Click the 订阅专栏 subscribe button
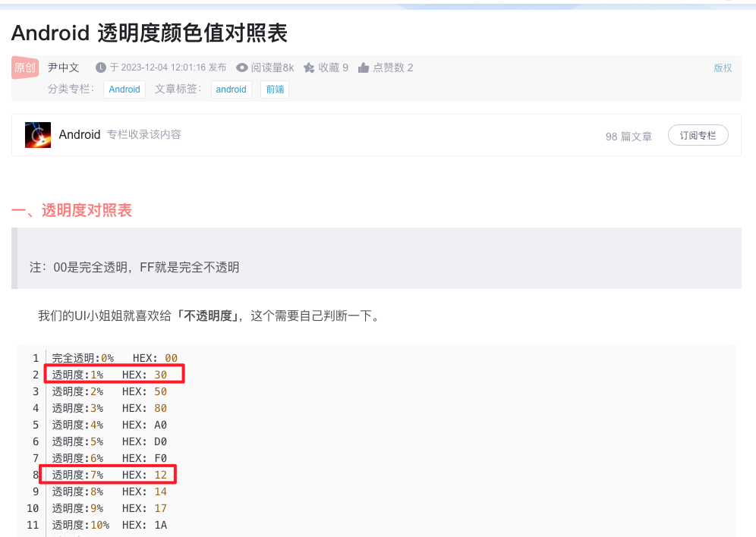This screenshot has height=537, width=756. tap(698, 135)
